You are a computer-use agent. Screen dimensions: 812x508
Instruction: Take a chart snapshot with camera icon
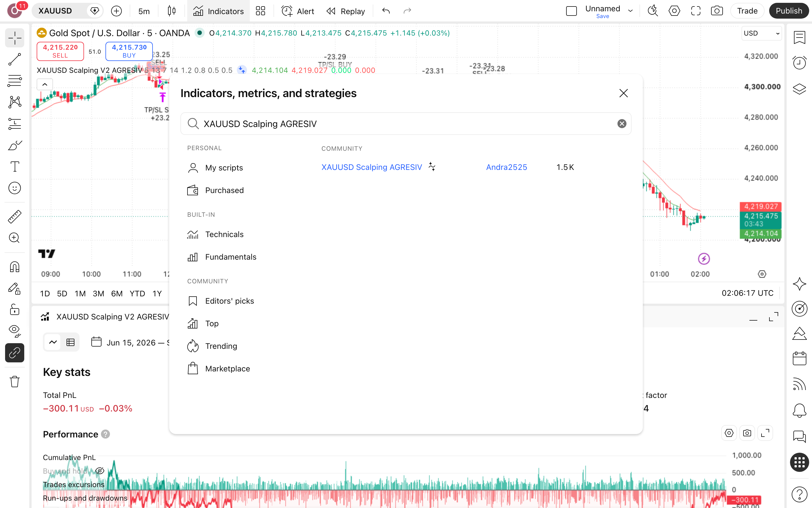717,11
